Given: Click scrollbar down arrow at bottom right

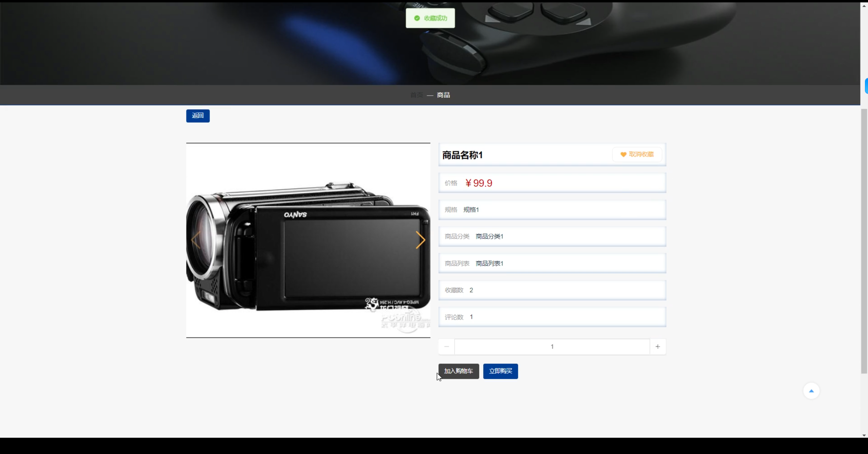Looking at the screenshot, I should [864, 435].
